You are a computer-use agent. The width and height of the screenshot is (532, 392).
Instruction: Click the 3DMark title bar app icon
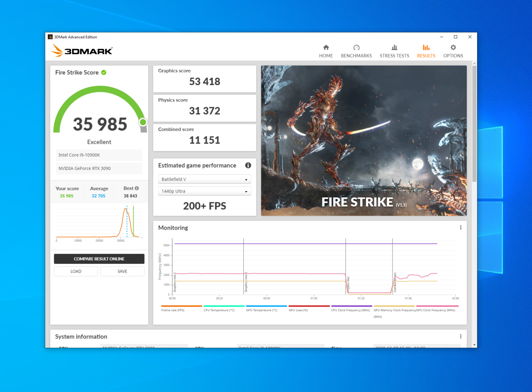coord(50,37)
